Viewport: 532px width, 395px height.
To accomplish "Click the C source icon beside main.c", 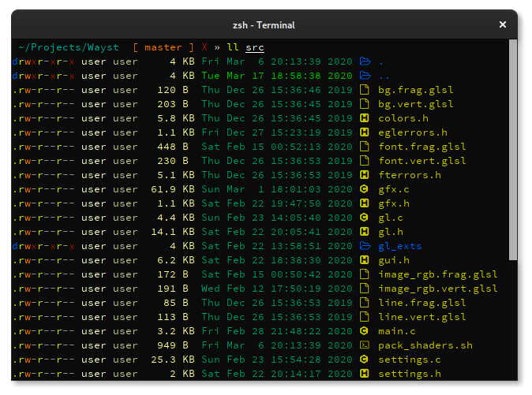I will tap(364, 331).
